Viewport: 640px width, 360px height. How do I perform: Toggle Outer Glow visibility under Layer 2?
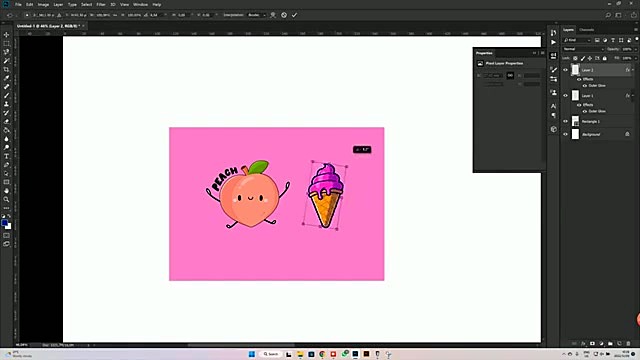pos(584,86)
